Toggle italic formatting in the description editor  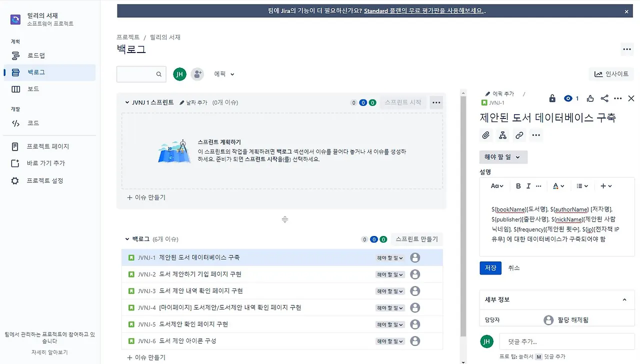click(528, 185)
